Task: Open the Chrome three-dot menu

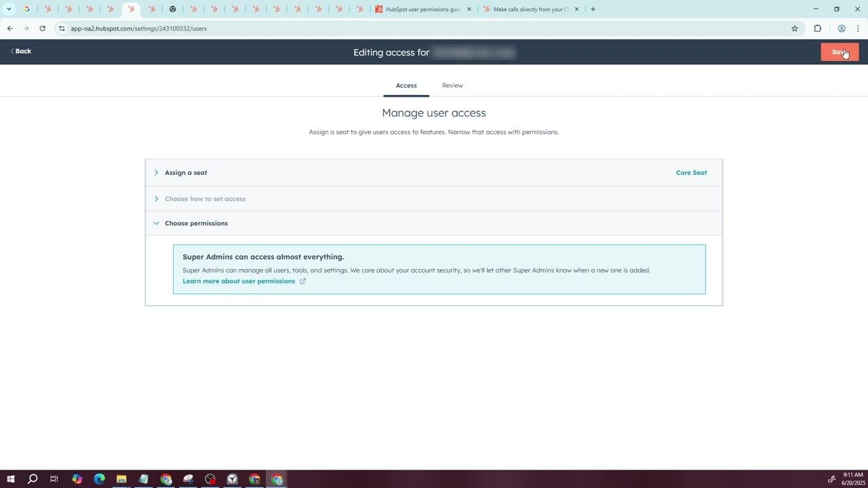Action: click(x=858, y=28)
